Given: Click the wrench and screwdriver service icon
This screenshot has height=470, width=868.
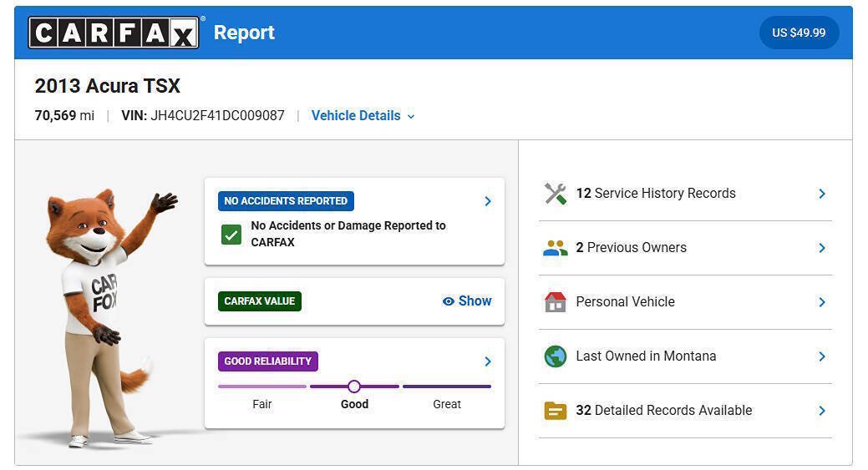Looking at the screenshot, I should (556, 194).
